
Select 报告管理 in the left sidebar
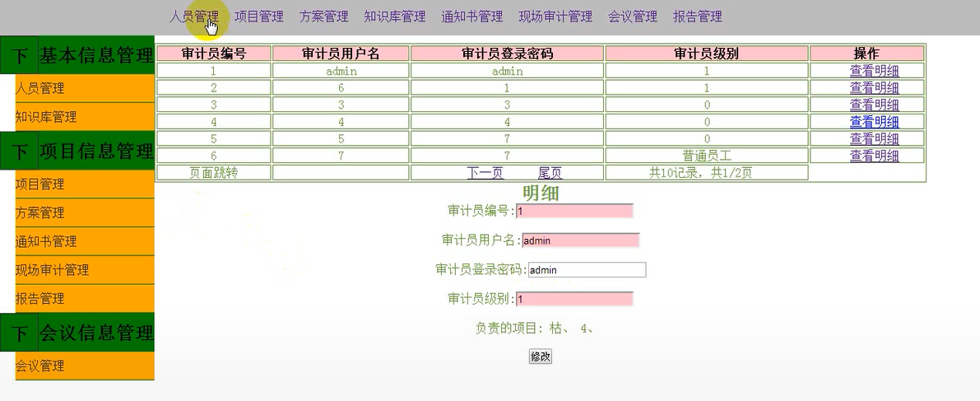(85, 298)
